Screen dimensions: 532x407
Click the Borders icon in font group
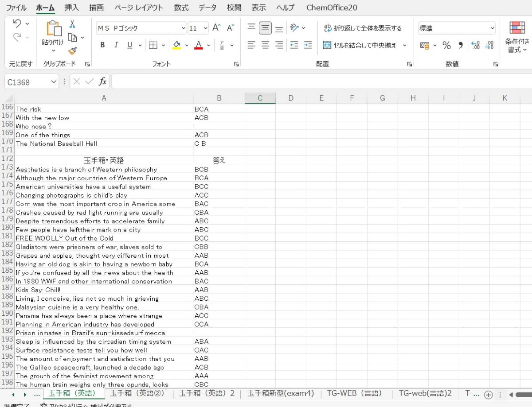point(153,45)
